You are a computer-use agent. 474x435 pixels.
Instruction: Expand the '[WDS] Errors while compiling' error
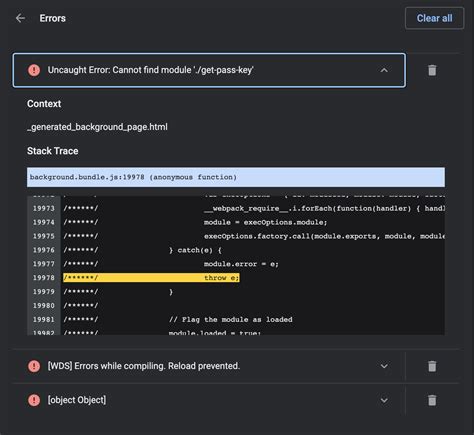(x=384, y=366)
